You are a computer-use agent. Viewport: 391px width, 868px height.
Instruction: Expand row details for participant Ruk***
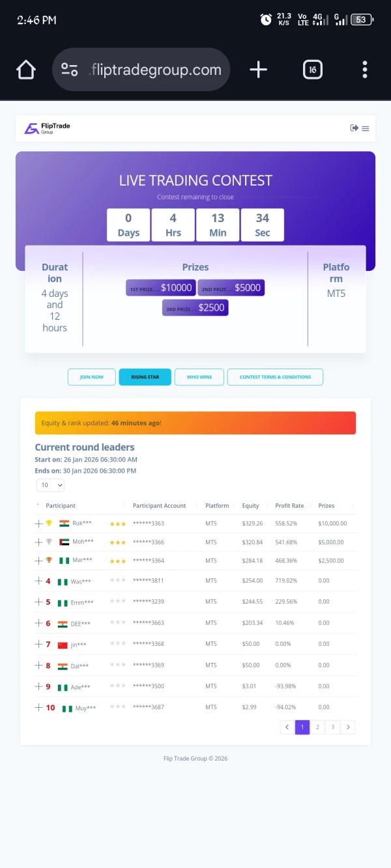[x=38, y=523]
